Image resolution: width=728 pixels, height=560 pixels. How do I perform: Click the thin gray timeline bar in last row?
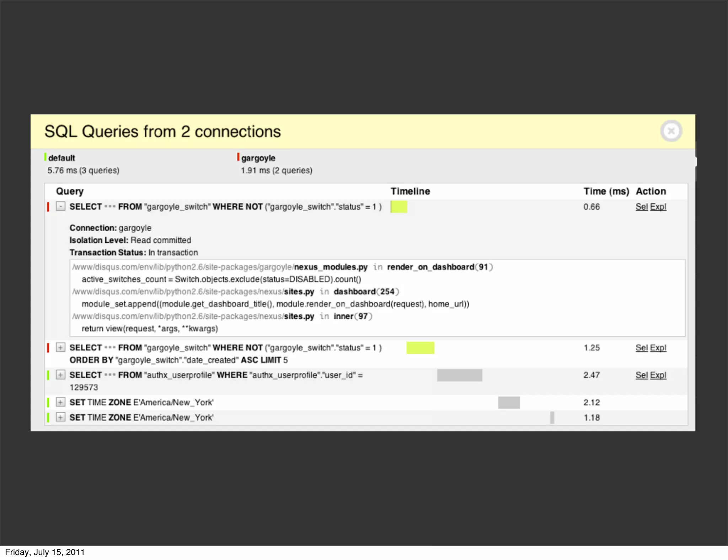pyautogui.click(x=552, y=418)
